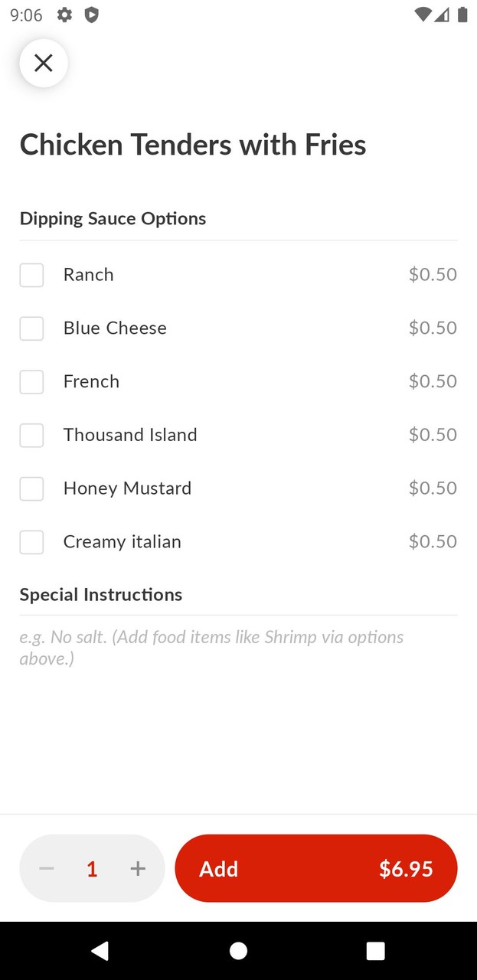Tap the Wi-Fi icon in the status bar

[420, 15]
